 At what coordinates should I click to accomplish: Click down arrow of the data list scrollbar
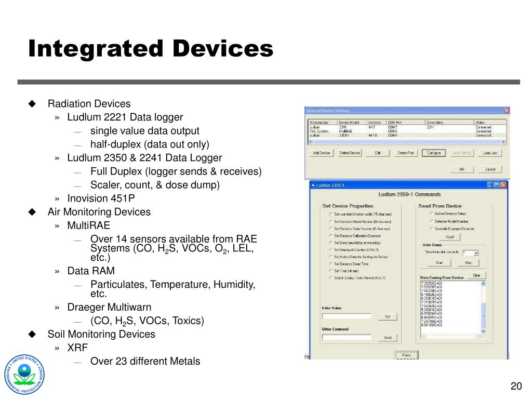click(x=483, y=331)
